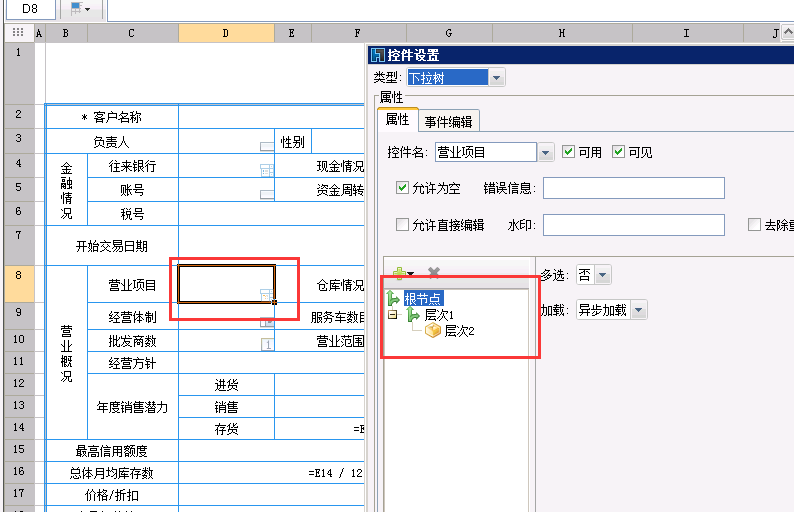Screen dimensions: 794x512
Task: Select column B header
Action: pos(66,33)
